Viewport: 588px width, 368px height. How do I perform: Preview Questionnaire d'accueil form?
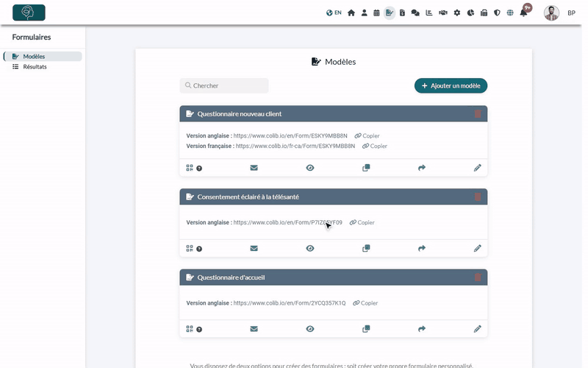(x=309, y=329)
